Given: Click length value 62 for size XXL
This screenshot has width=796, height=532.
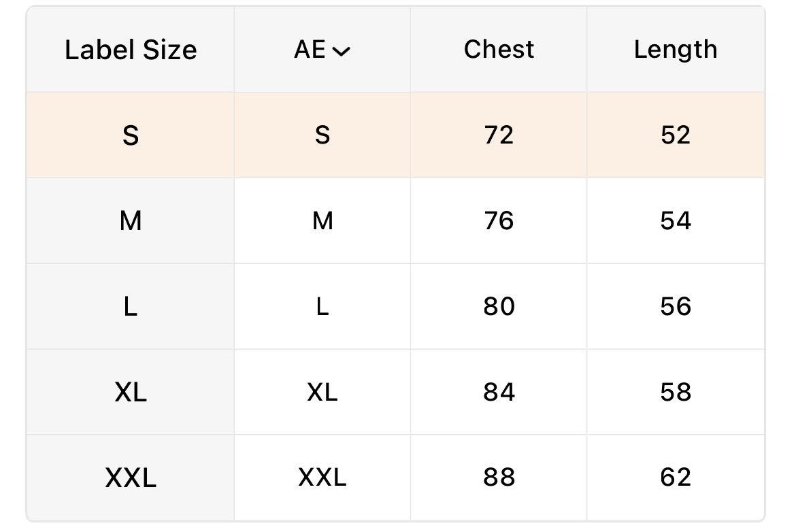Looking at the screenshot, I should coord(676,478).
